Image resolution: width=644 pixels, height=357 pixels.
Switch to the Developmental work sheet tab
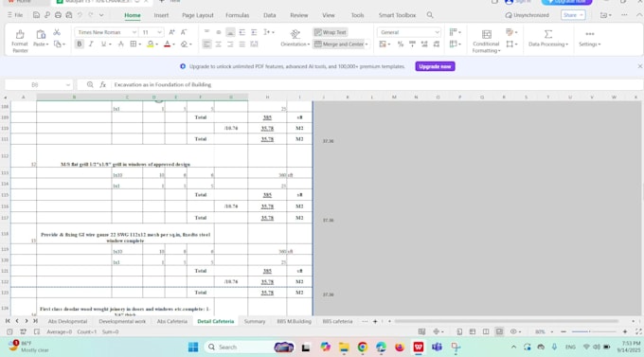122,321
